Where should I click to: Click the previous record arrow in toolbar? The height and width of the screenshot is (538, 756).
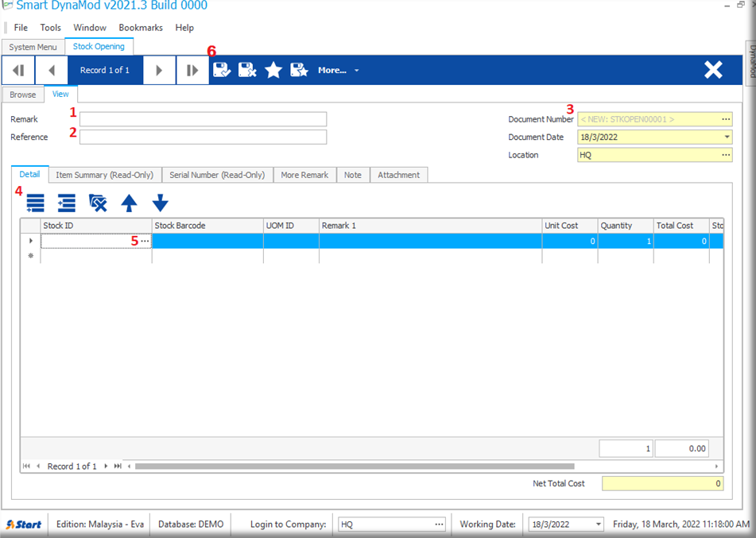click(x=52, y=70)
